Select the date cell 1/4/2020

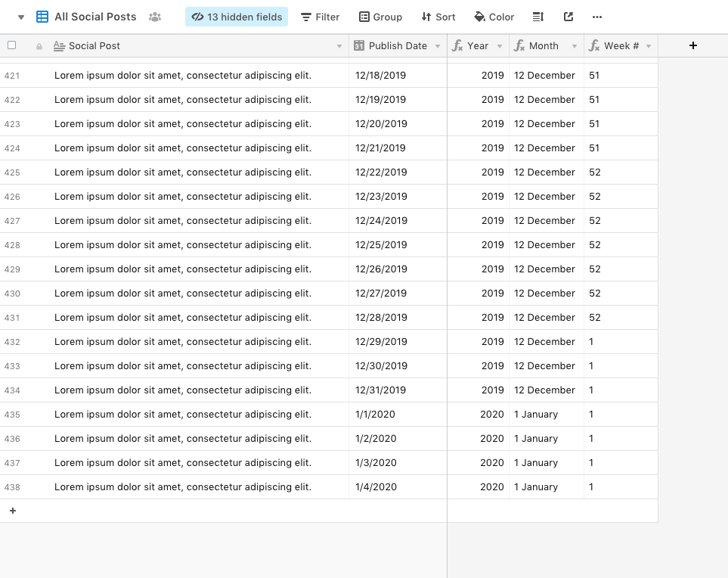398,487
